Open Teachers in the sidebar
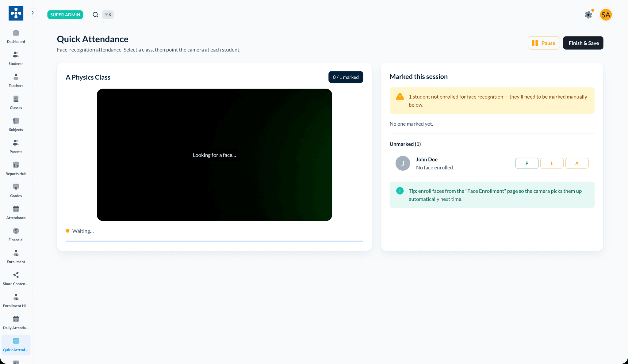 click(x=16, y=81)
